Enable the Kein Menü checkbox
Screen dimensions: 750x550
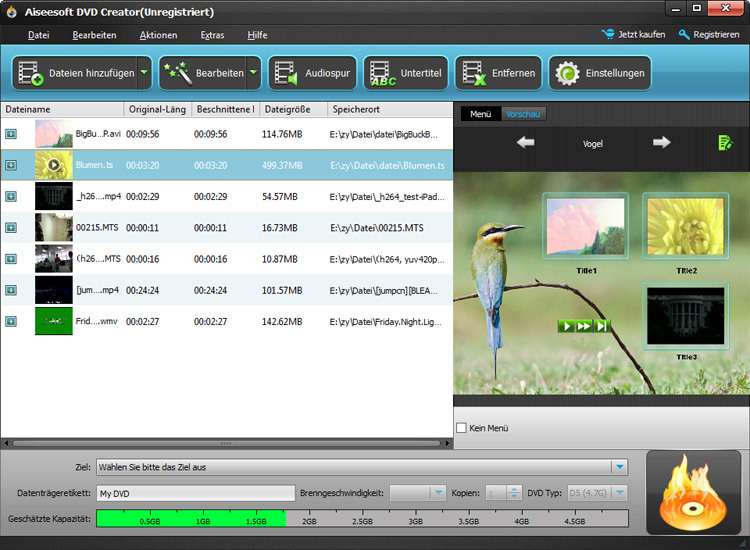point(461,428)
